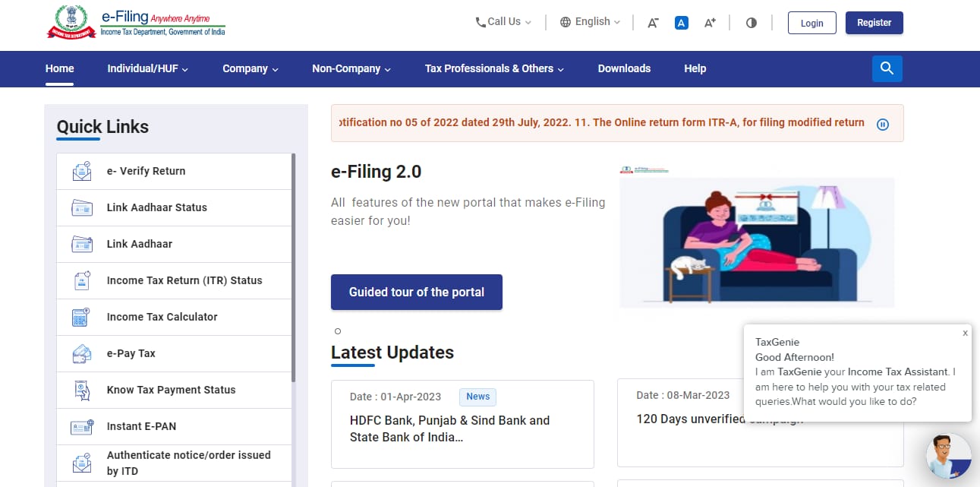
Task: Expand the Call Us dropdown
Action: 503,21
